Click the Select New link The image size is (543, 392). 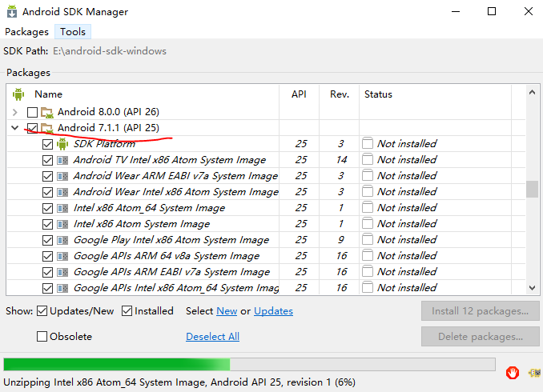227,311
